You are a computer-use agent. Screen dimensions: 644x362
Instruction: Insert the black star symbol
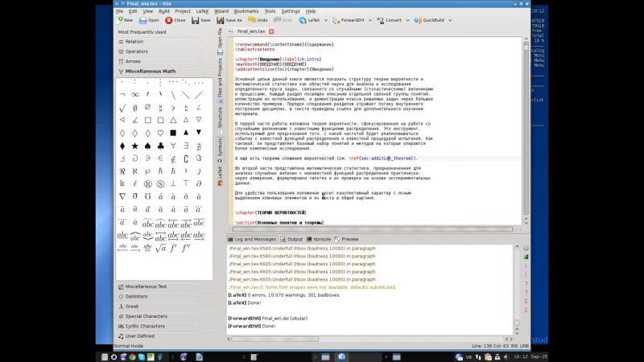click(134, 146)
